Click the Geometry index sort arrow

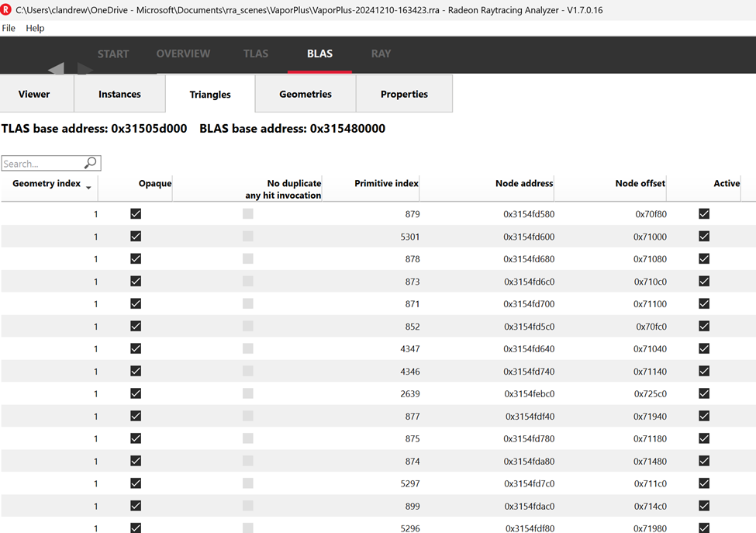(x=88, y=188)
